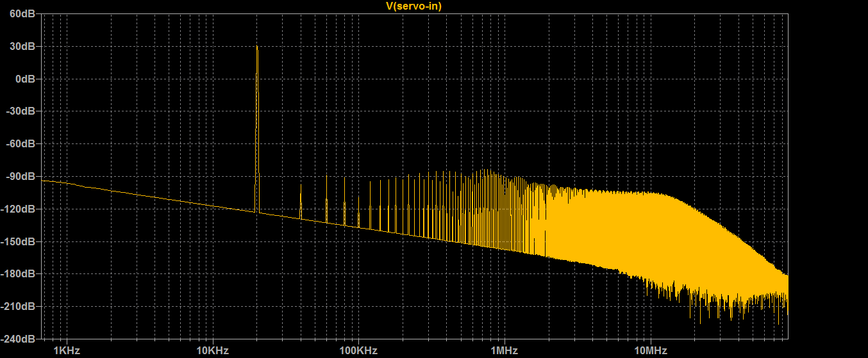This screenshot has width=868, height=358.
Task: Click the 60dB vertical axis label
Action: (22, 14)
